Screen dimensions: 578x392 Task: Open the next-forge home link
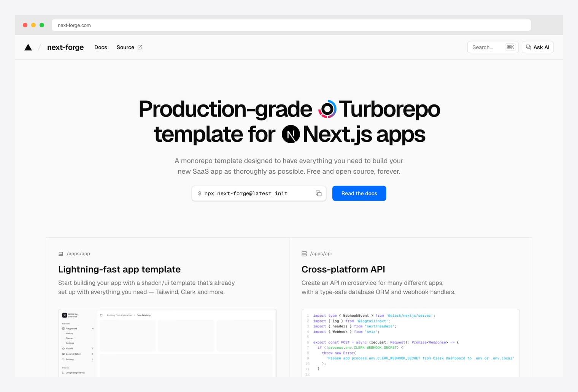point(65,47)
